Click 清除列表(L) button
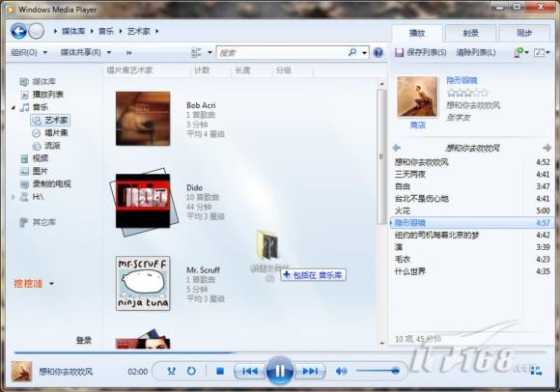The image size is (560, 392). 476,53
